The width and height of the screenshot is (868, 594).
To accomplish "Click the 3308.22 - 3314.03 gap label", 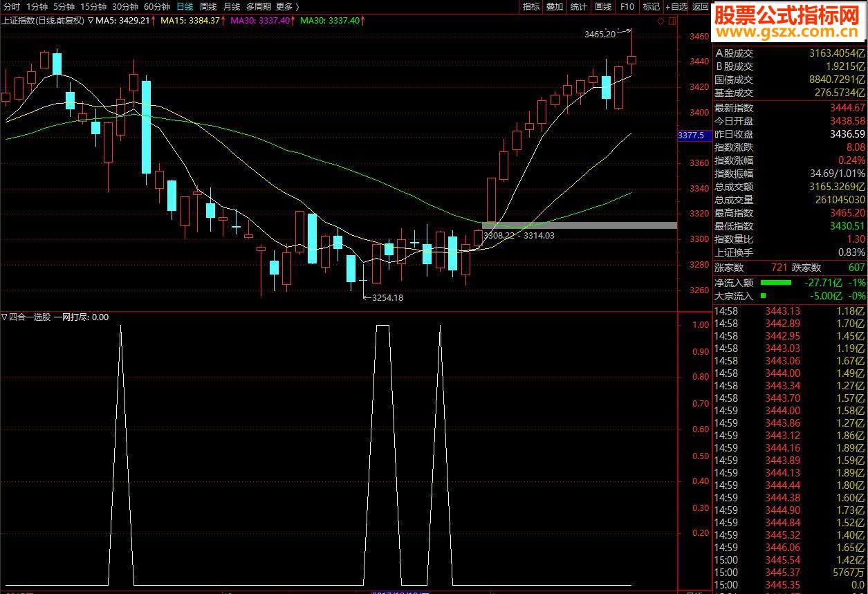I will (519, 236).
